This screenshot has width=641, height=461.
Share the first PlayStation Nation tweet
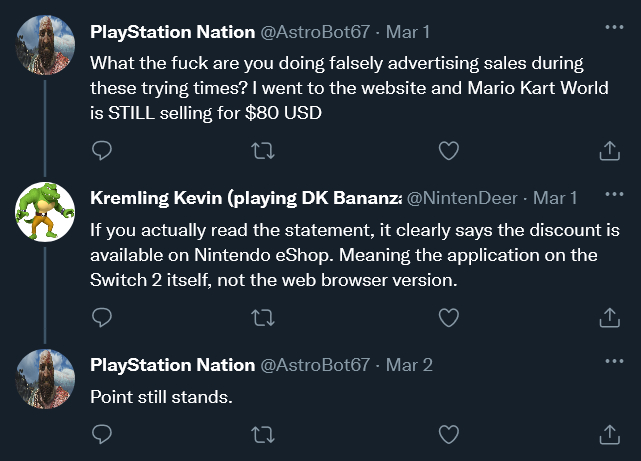click(609, 151)
